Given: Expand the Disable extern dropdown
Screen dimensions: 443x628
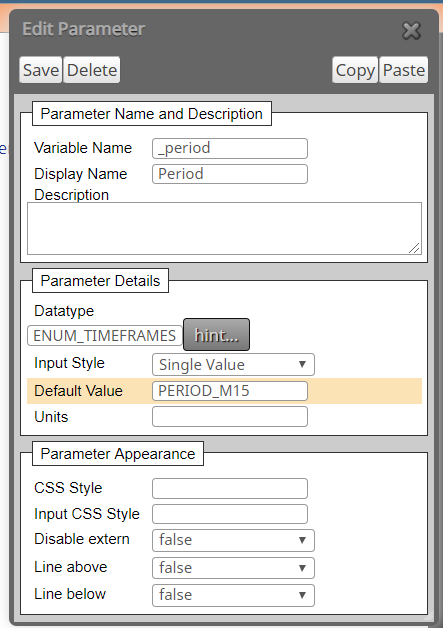Looking at the screenshot, I should [x=233, y=540].
